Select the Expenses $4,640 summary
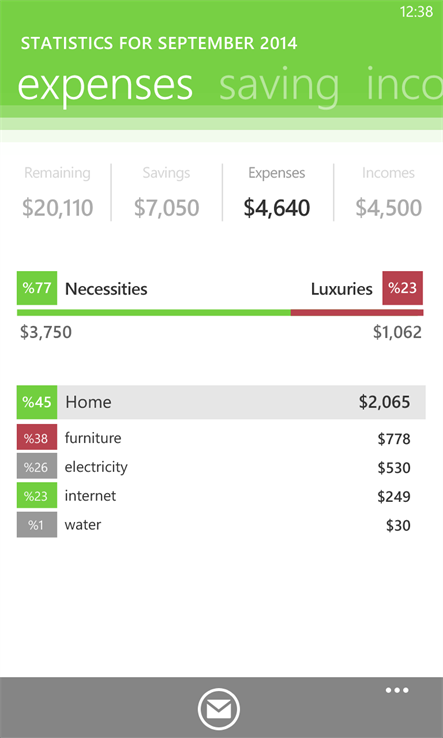The width and height of the screenshot is (443, 738). pos(277,193)
